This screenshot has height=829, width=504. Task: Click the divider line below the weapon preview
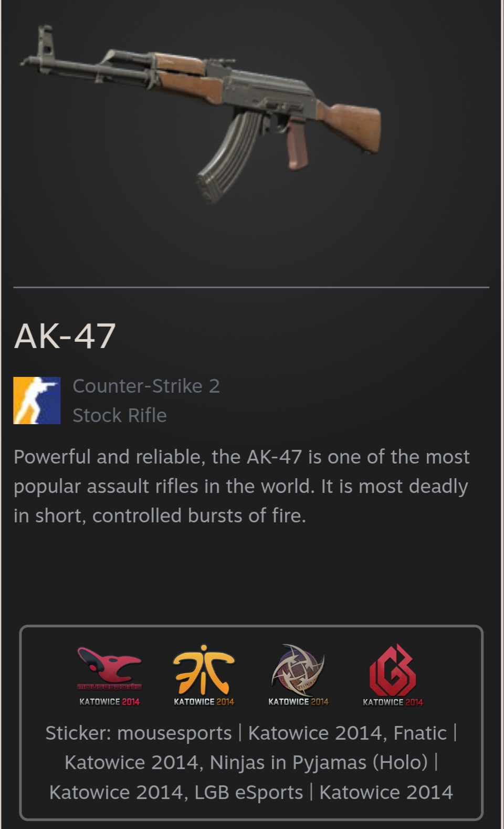click(x=251, y=287)
